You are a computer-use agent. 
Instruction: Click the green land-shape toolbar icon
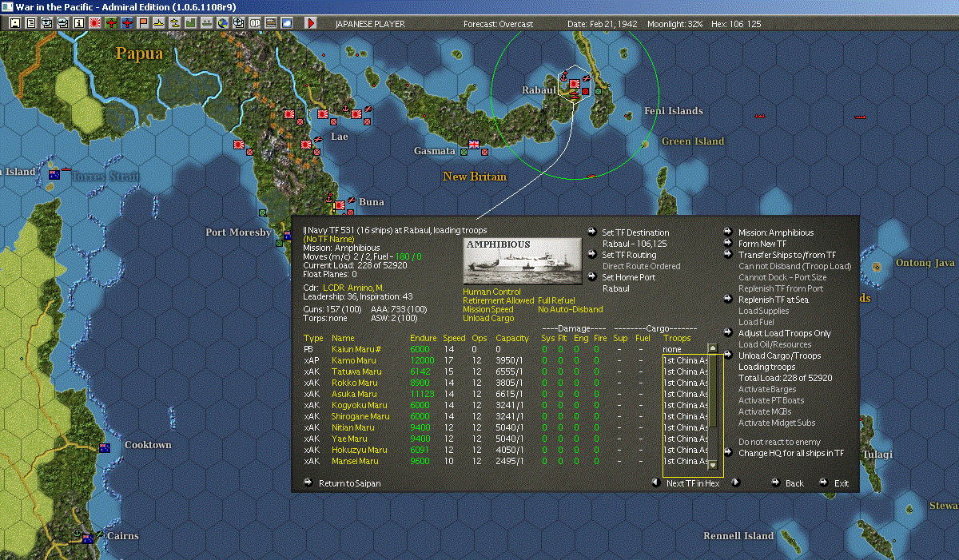pos(191,23)
